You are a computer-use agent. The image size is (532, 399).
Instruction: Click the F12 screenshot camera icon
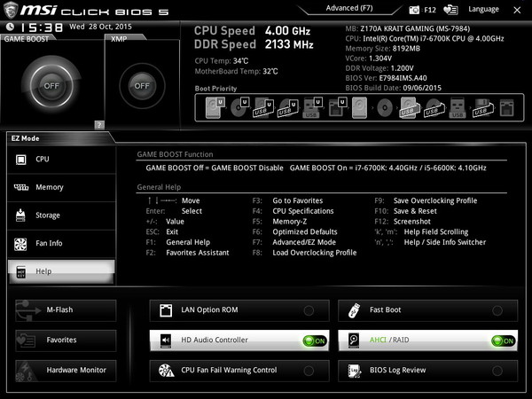tap(414, 10)
